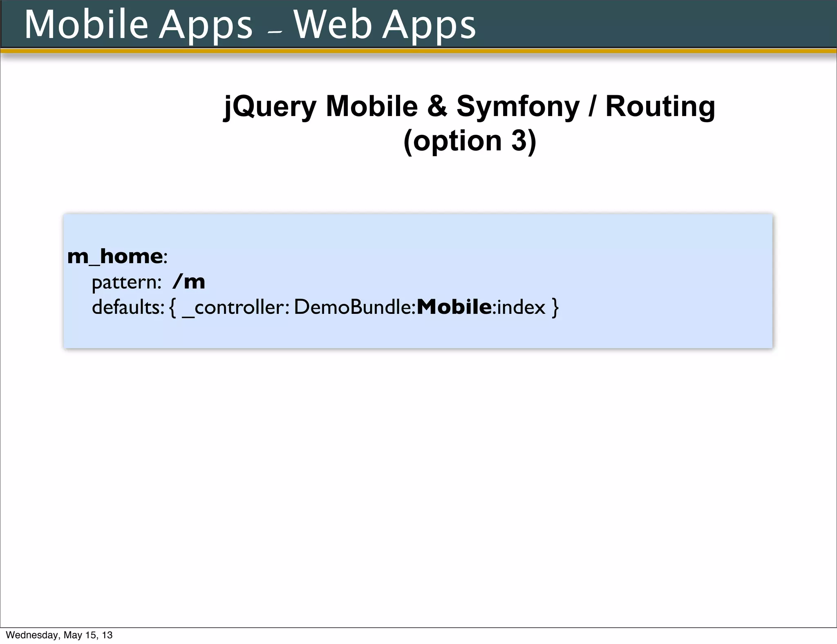Click the word 'Symfony' in the title
Viewport: 837px width, 644px height.
pyautogui.click(x=518, y=106)
